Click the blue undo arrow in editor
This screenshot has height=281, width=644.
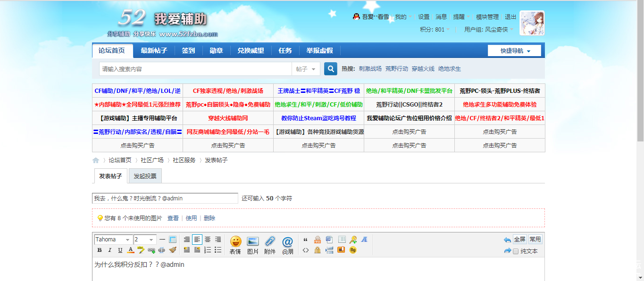point(507,240)
